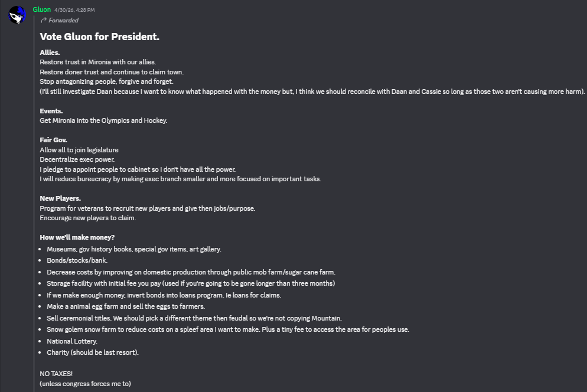
Task: Click the Allies. bold heading
Action: point(50,53)
